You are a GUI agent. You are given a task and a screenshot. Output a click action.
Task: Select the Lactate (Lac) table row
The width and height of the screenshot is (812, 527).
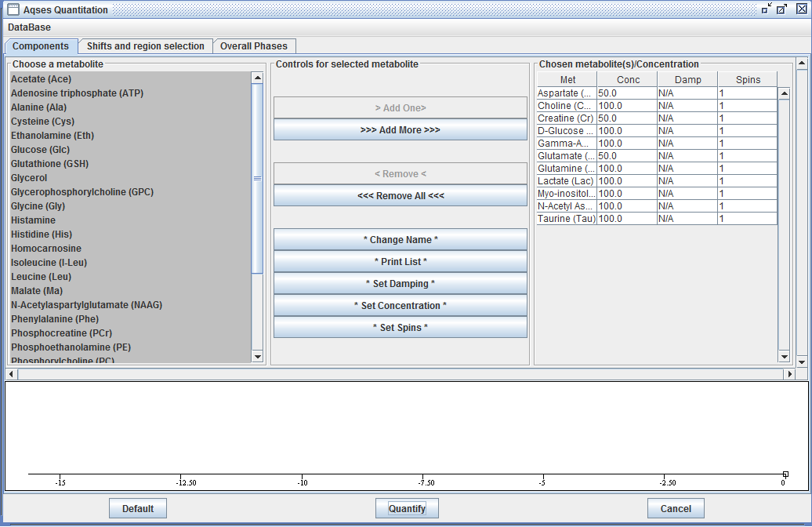pos(657,181)
